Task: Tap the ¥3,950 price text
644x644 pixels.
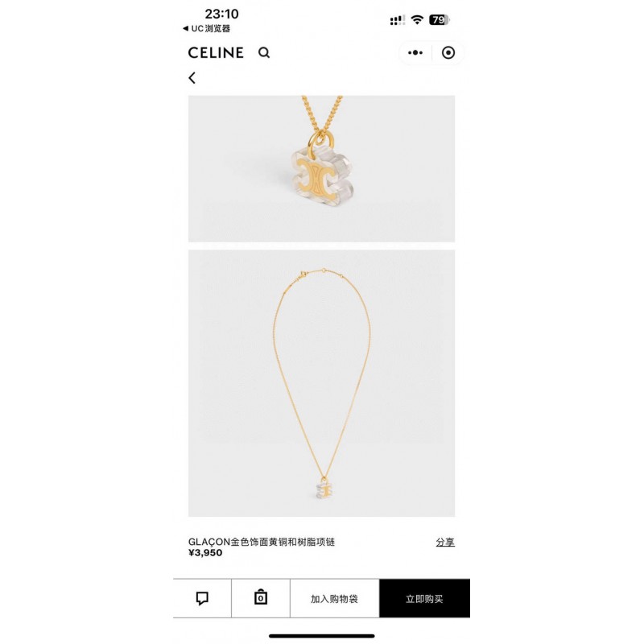Action: pyautogui.click(x=205, y=553)
